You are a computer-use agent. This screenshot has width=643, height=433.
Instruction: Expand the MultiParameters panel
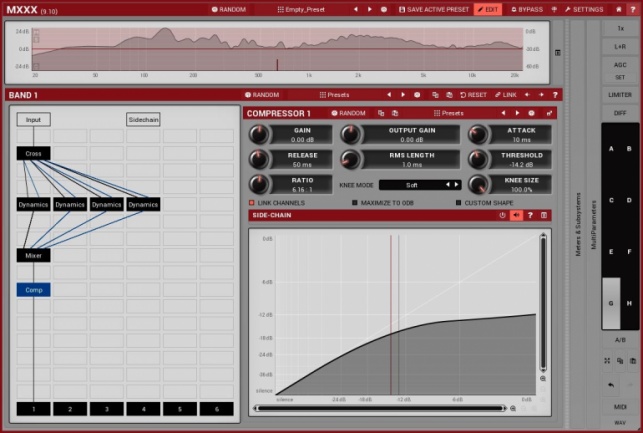[x=593, y=224]
